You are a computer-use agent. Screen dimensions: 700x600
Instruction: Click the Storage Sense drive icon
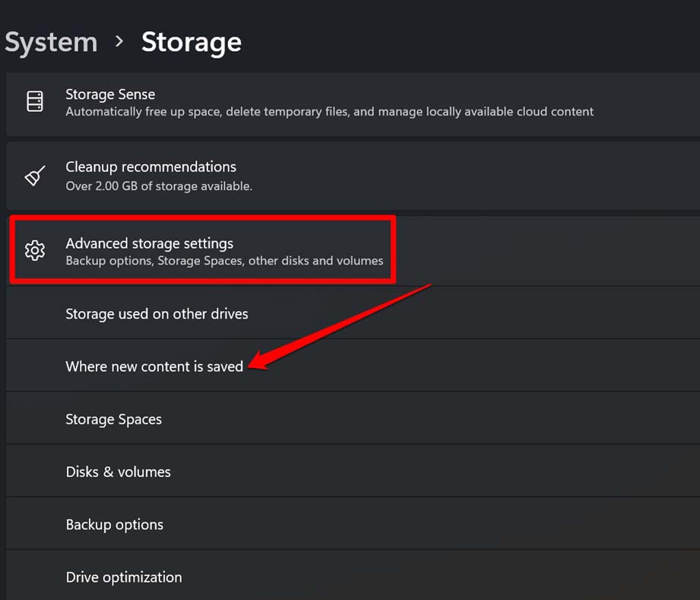click(x=35, y=101)
